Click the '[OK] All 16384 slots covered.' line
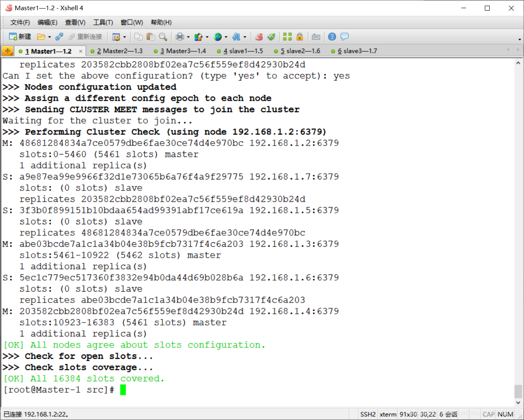524x420 pixels. pyautogui.click(x=84, y=379)
